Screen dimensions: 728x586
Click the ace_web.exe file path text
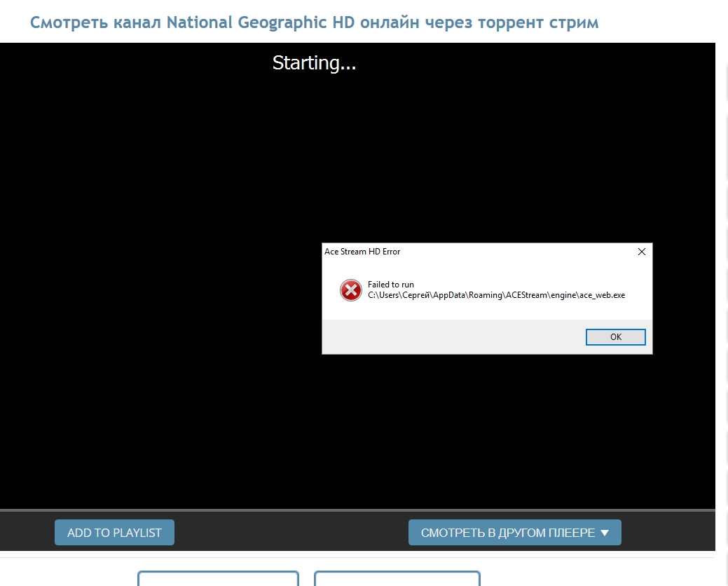(x=496, y=295)
